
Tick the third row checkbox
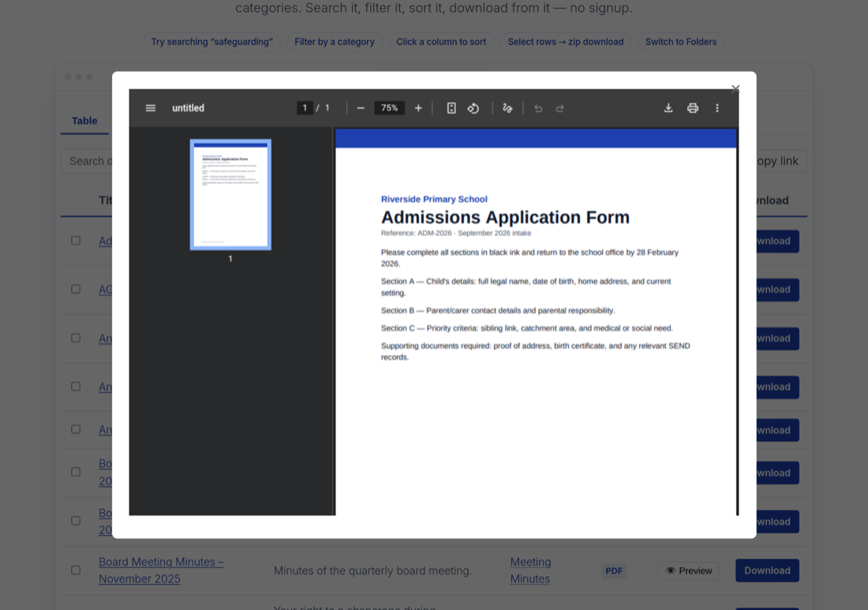76,339
